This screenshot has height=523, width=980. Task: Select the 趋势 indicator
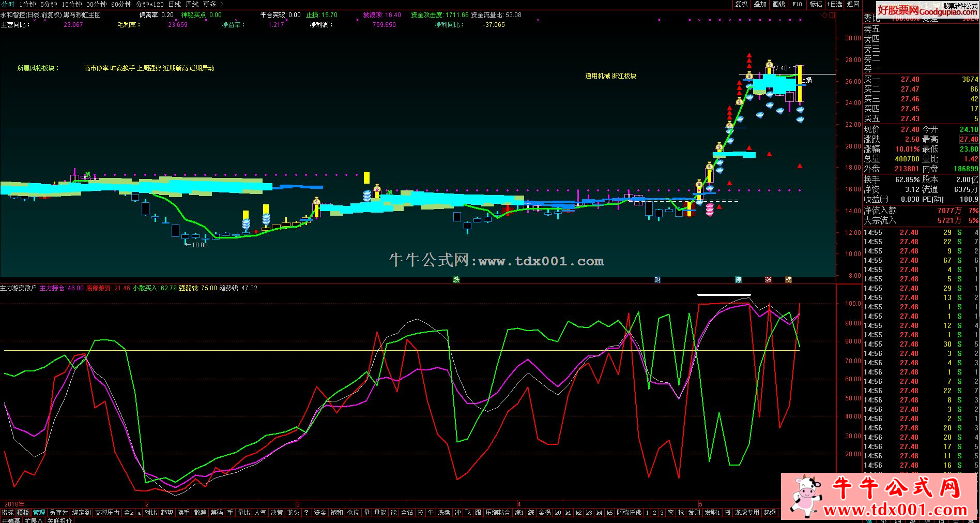tap(167, 513)
